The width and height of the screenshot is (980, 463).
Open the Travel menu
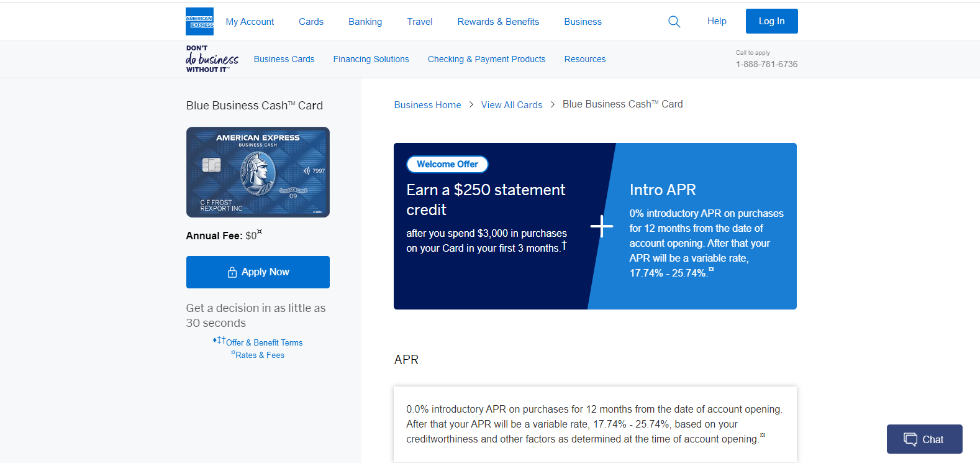[x=420, y=22]
